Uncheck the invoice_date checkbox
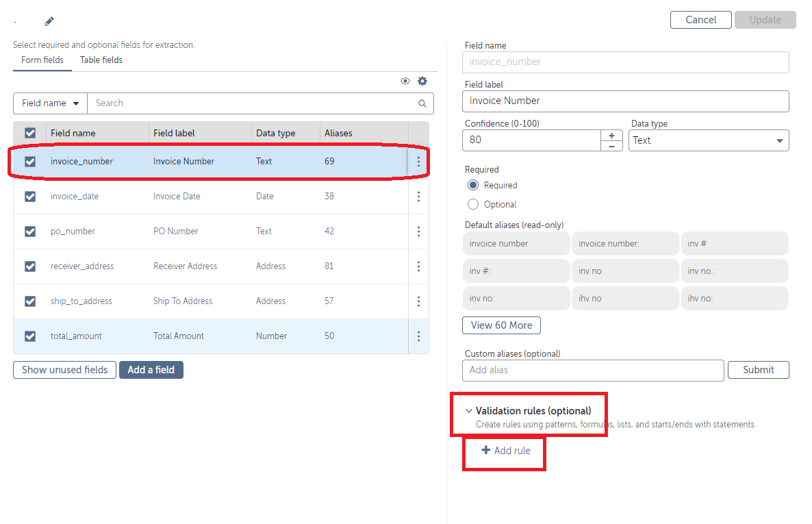 pos(30,197)
